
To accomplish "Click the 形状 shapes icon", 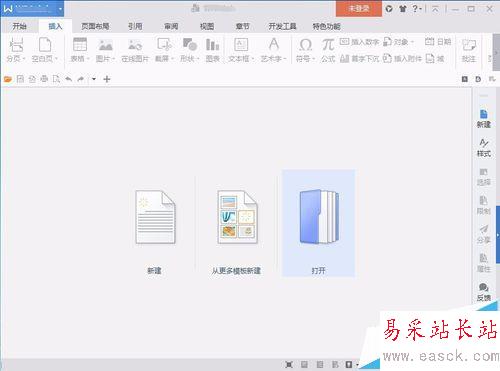I will (x=189, y=45).
